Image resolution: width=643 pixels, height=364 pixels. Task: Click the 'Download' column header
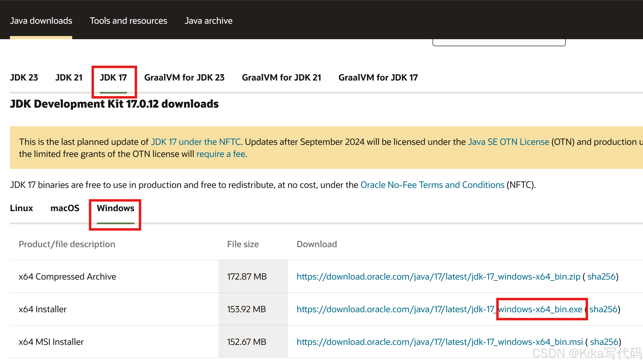coord(317,244)
